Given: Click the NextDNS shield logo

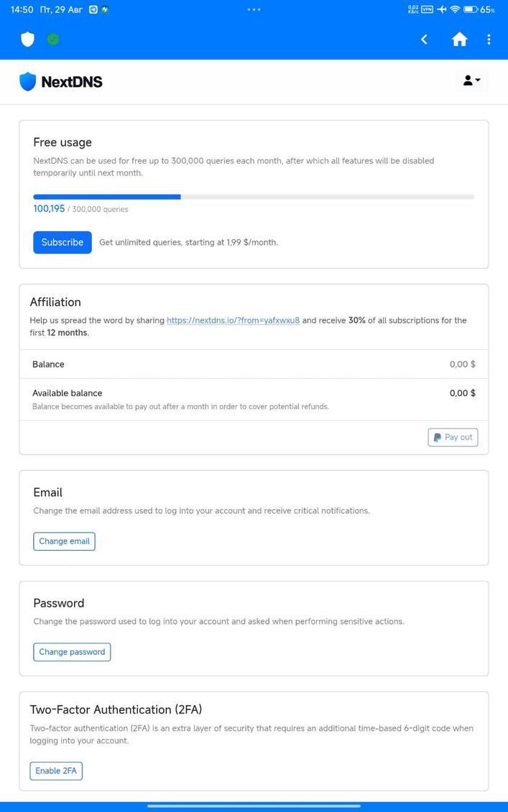Looking at the screenshot, I should [x=28, y=82].
